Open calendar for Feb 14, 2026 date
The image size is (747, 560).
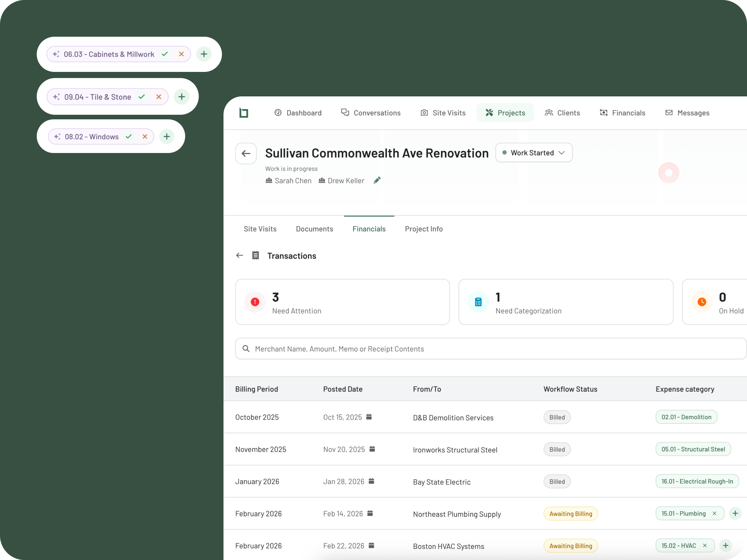tap(370, 513)
